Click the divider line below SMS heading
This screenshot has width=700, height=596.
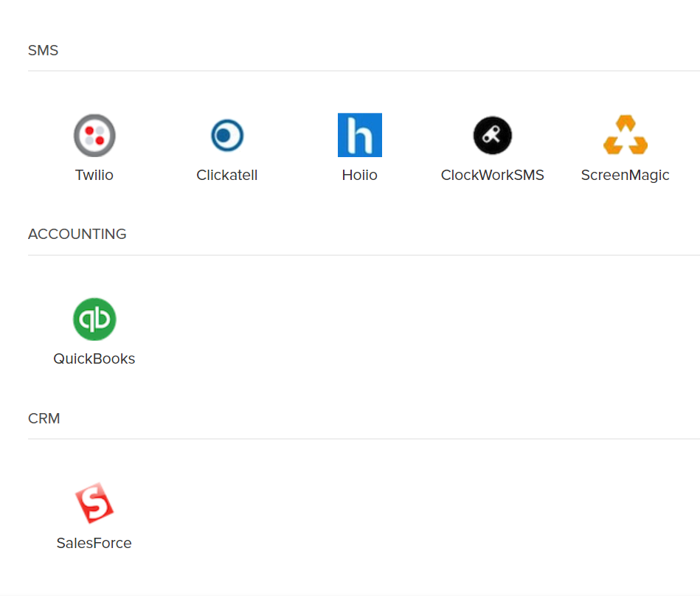pyautogui.click(x=363, y=72)
